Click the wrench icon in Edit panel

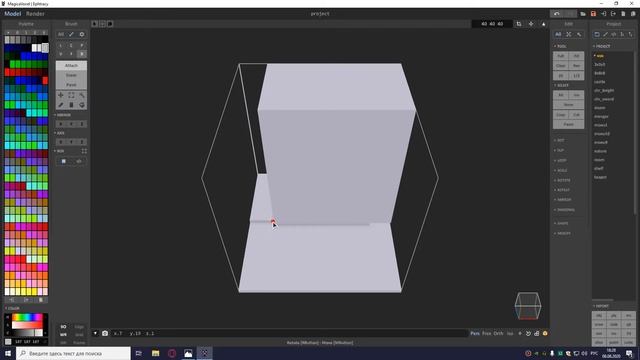[x=579, y=34]
